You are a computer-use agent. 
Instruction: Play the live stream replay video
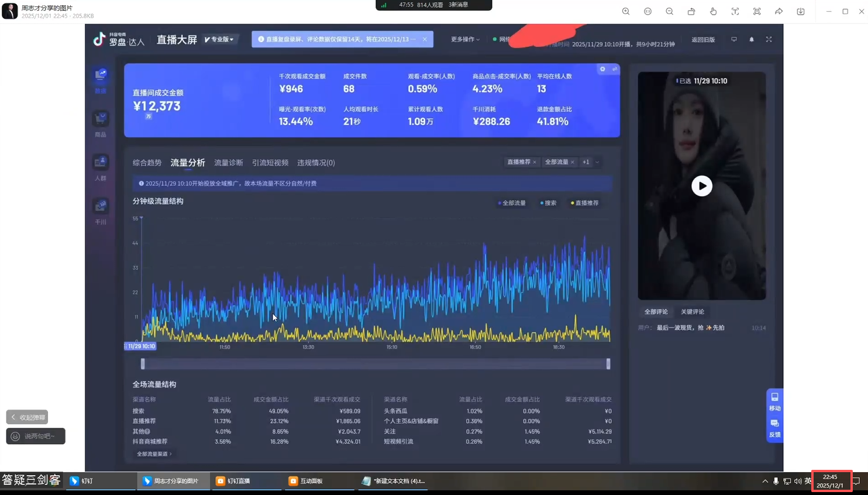701,186
